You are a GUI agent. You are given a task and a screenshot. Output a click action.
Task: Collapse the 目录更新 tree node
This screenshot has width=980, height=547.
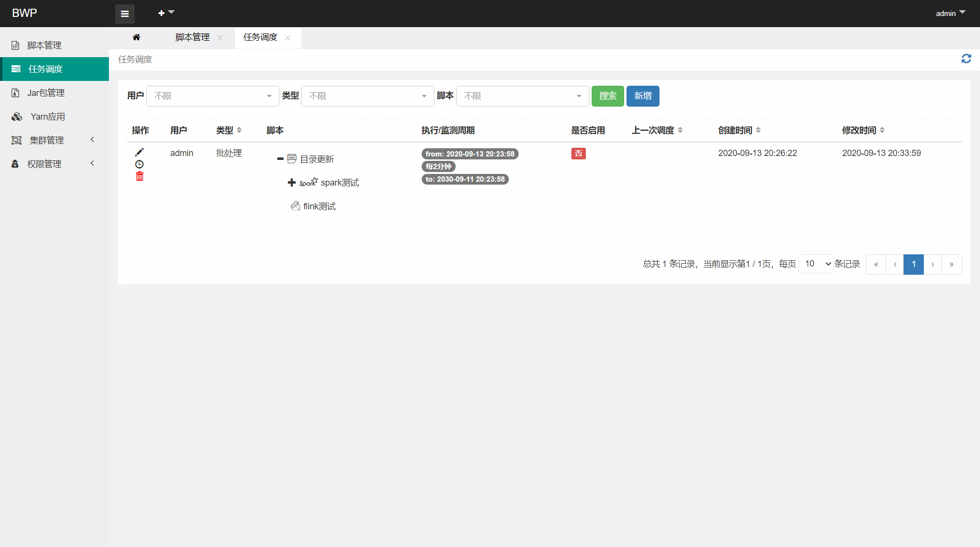click(280, 158)
